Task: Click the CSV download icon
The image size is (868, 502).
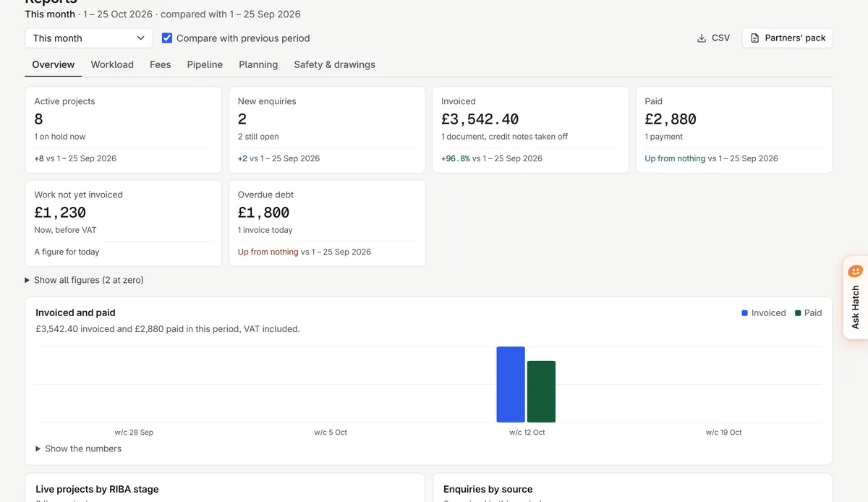Action: 701,38
